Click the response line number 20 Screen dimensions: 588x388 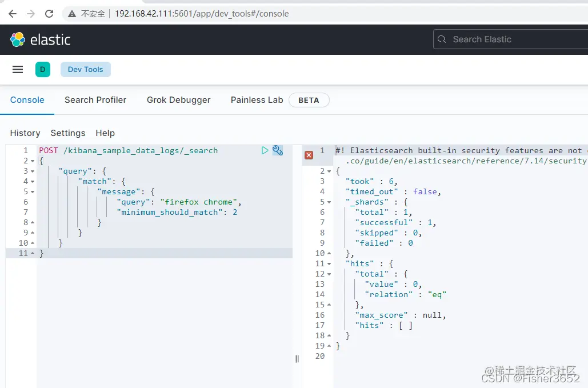point(320,356)
